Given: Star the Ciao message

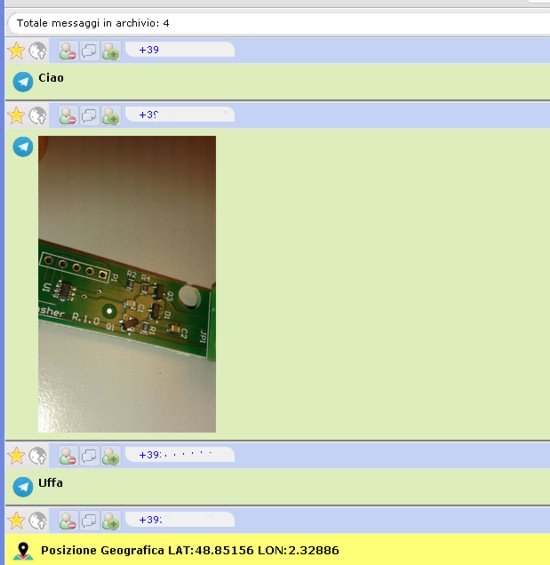Looking at the screenshot, I should (16, 50).
